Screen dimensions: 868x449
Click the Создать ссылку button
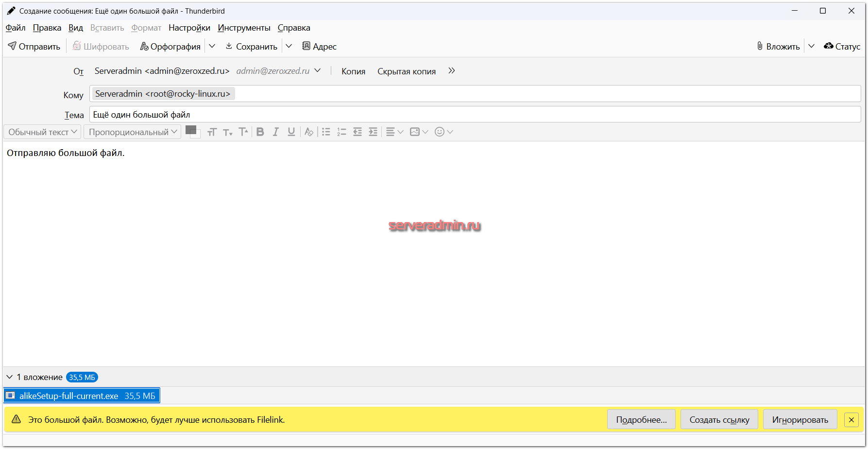point(719,420)
